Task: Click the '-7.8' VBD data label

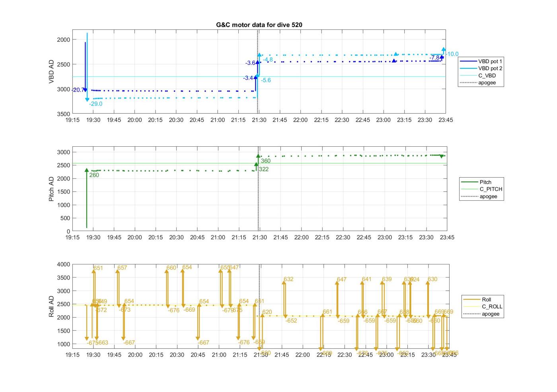Action: [x=434, y=58]
